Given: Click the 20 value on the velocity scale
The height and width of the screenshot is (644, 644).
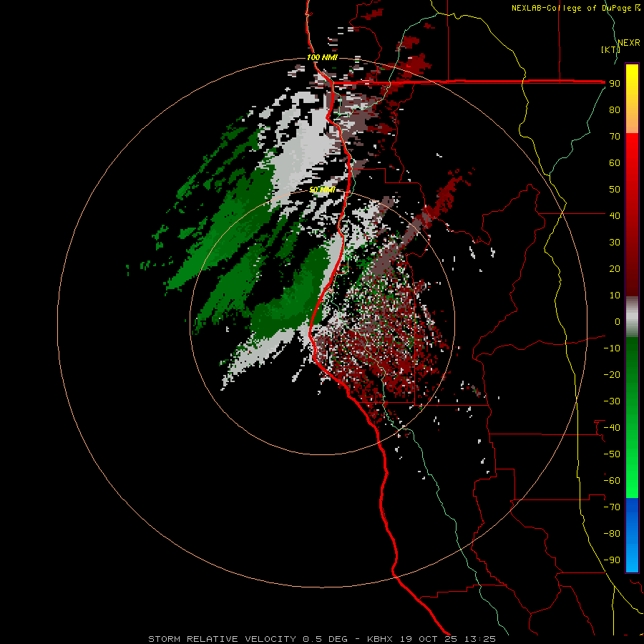Looking at the screenshot, I should (x=615, y=269).
